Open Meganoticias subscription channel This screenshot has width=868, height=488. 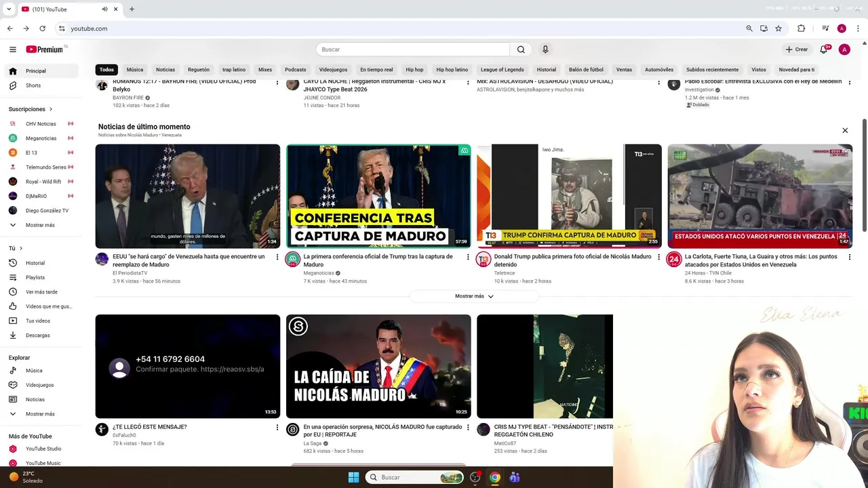[x=41, y=138]
